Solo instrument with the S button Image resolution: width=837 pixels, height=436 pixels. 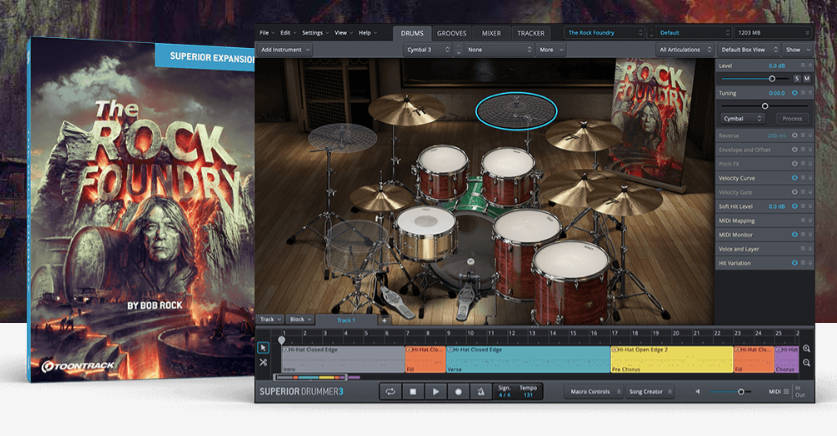pyautogui.click(x=796, y=78)
